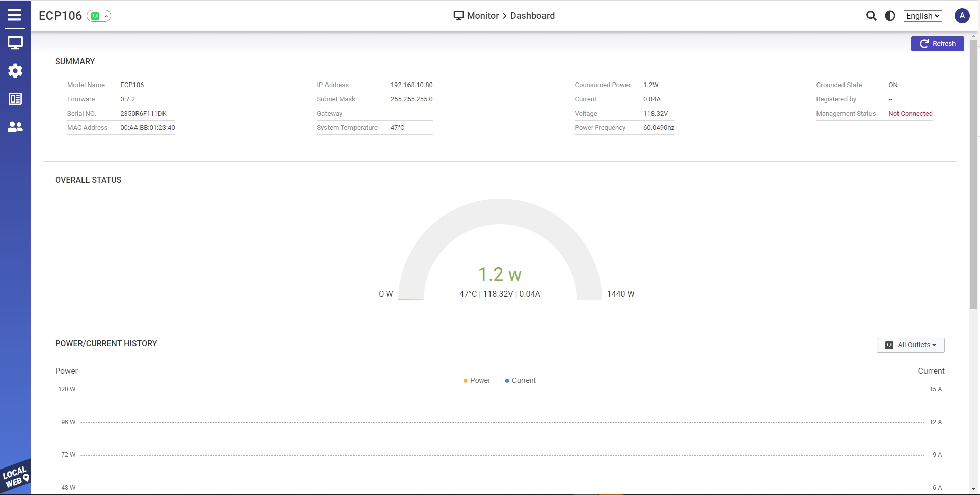Click the Not Connected management status

[910, 114]
